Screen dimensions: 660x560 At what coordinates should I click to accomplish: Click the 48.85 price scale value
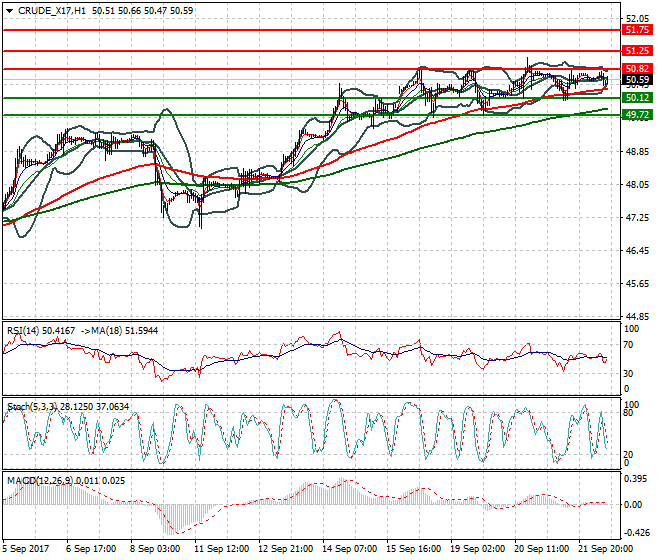pyautogui.click(x=637, y=152)
